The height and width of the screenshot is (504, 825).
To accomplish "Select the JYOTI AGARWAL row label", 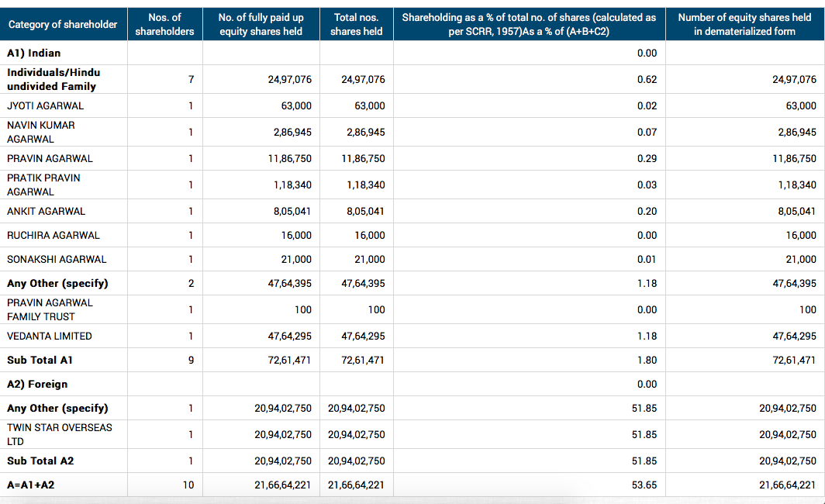I will coord(45,105).
